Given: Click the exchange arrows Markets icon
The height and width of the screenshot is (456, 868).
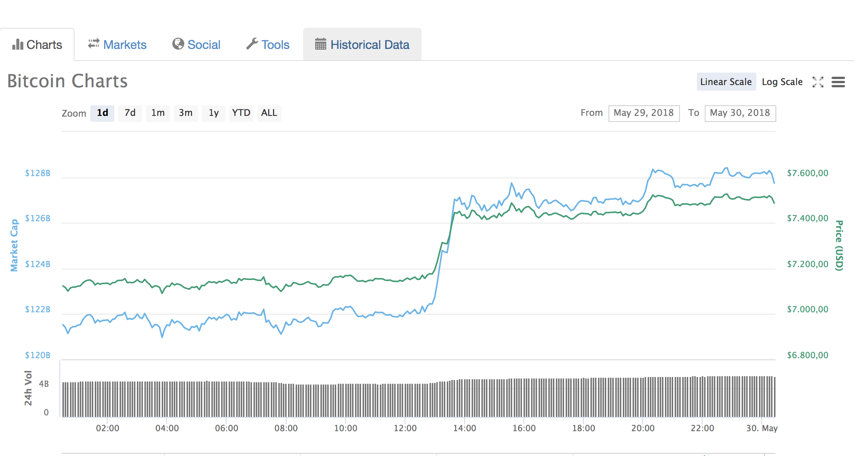Looking at the screenshot, I should point(94,44).
